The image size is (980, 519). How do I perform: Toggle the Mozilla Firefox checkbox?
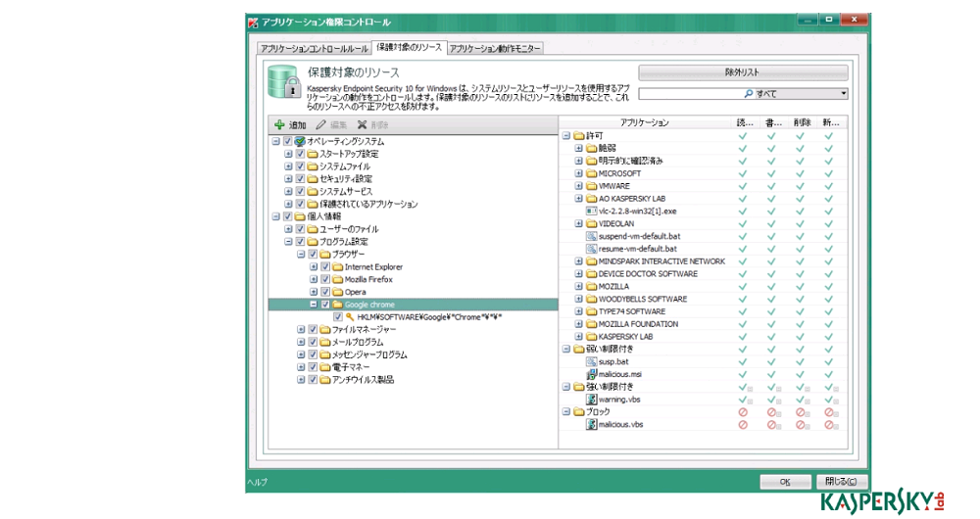[325, 279]
